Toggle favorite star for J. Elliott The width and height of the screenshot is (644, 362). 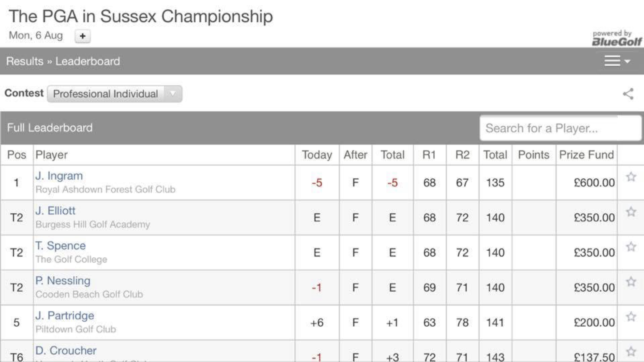click(631, 212)
